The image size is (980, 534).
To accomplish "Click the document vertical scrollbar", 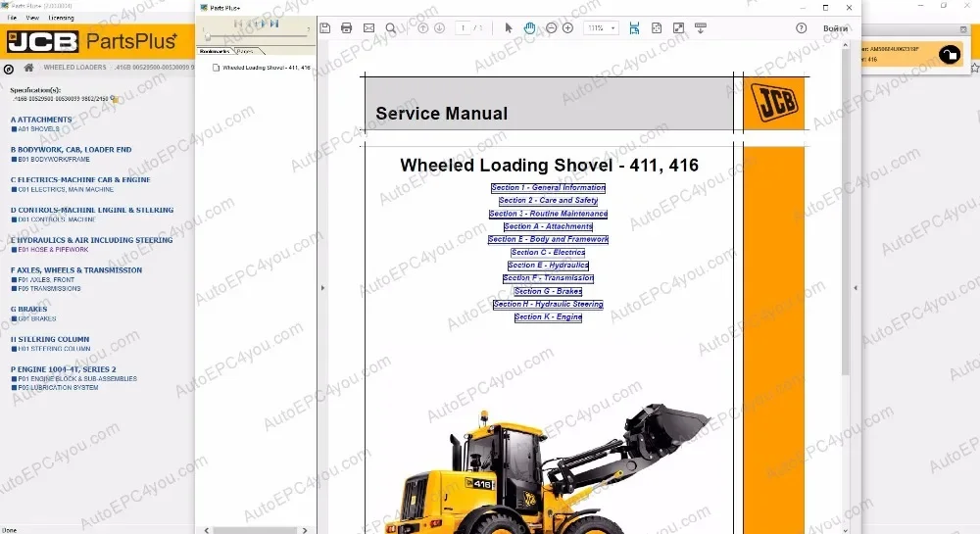I will [x=845, y=213].
